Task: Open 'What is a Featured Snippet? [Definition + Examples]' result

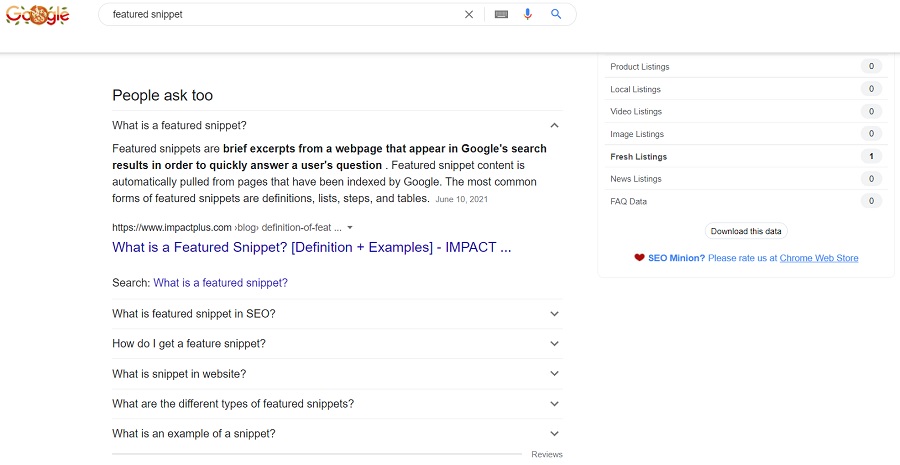Action: pos(312,247)
